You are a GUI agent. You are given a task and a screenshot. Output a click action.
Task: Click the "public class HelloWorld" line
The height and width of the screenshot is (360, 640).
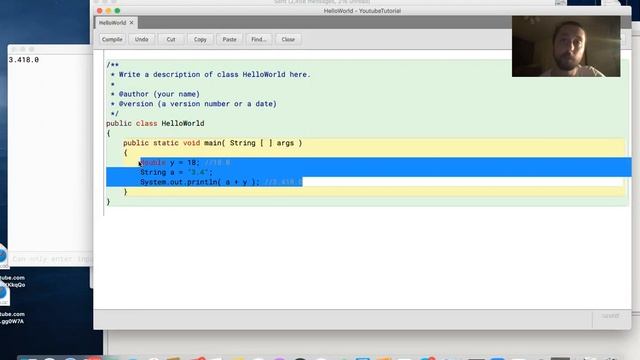tap(155, 124)
